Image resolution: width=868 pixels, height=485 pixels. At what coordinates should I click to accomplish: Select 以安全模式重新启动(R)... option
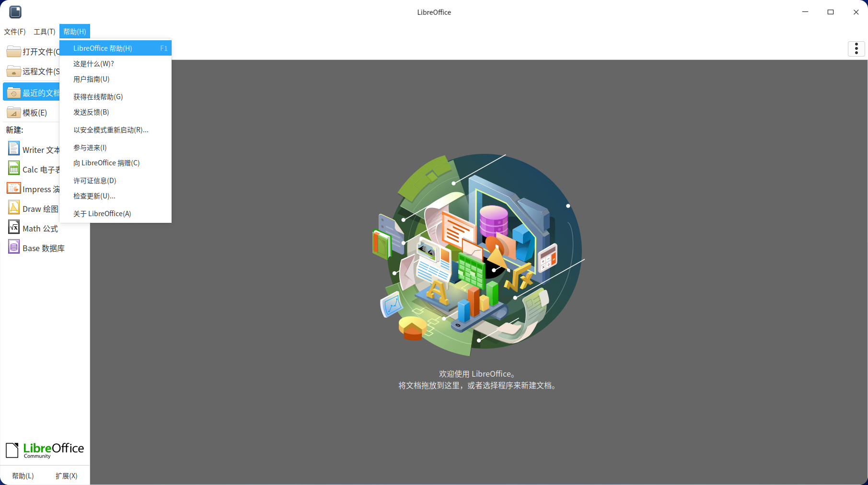[116, 130]
